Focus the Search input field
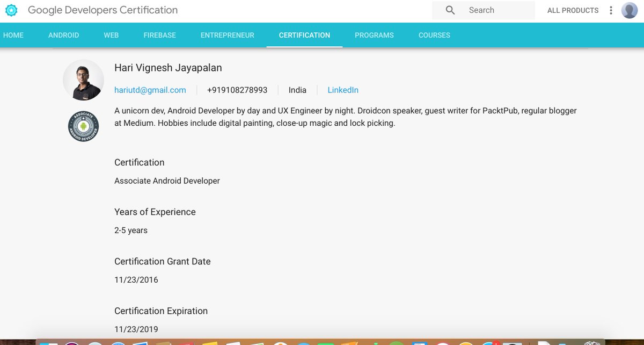Screen dimensions: 644x345 (484, 10)
